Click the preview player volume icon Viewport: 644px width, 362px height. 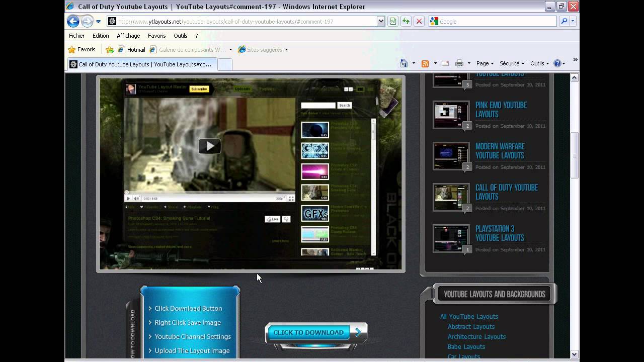[x=136, y=199]
